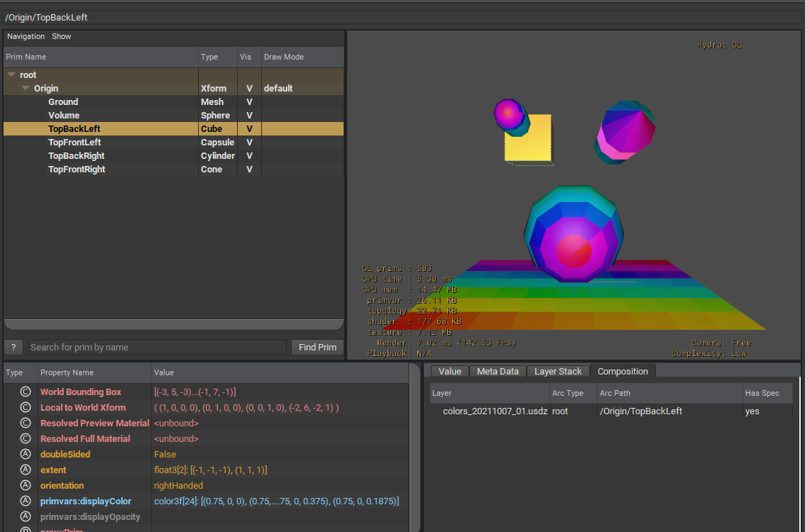The image size is (805, 532).
Task: Click the attribute icon beside orientation
Action: 26,486
